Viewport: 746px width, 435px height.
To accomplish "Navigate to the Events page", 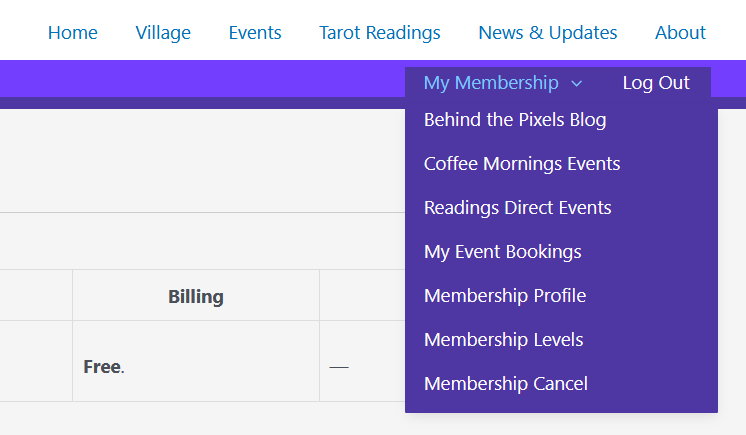I will (x=255, y=33).
